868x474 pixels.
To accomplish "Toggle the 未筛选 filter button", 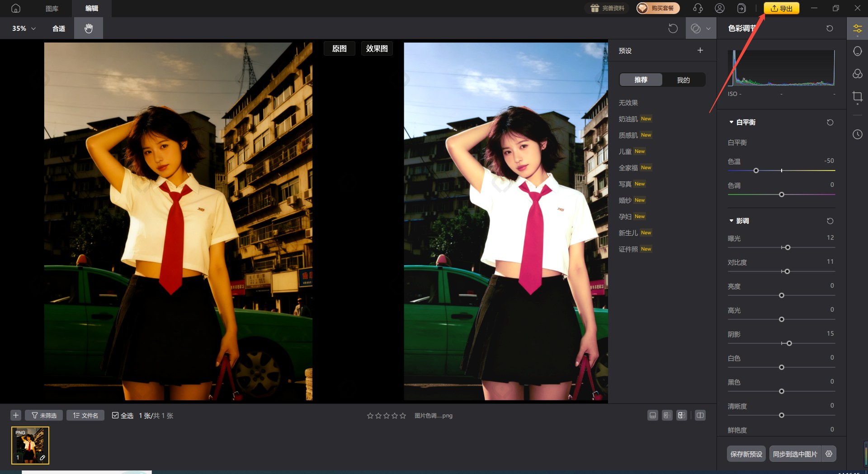I will (44, 415).
